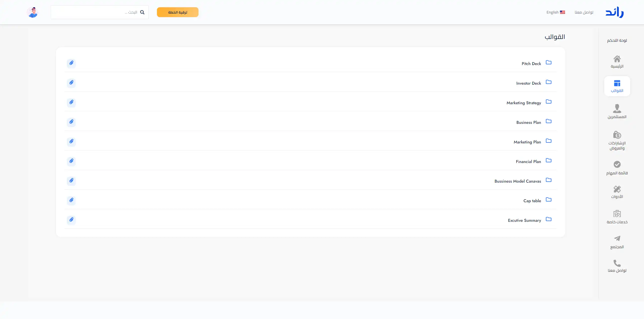Open attachment icon for Cap table
This screenshot has height=319, width=644.
tap(71, 200)
